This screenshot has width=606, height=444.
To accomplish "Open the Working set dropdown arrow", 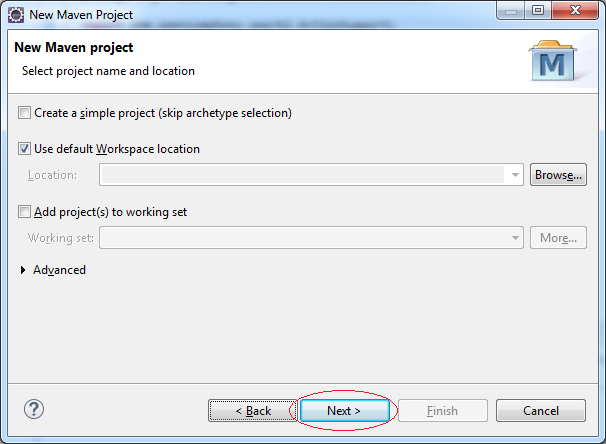I will point(515,238).
